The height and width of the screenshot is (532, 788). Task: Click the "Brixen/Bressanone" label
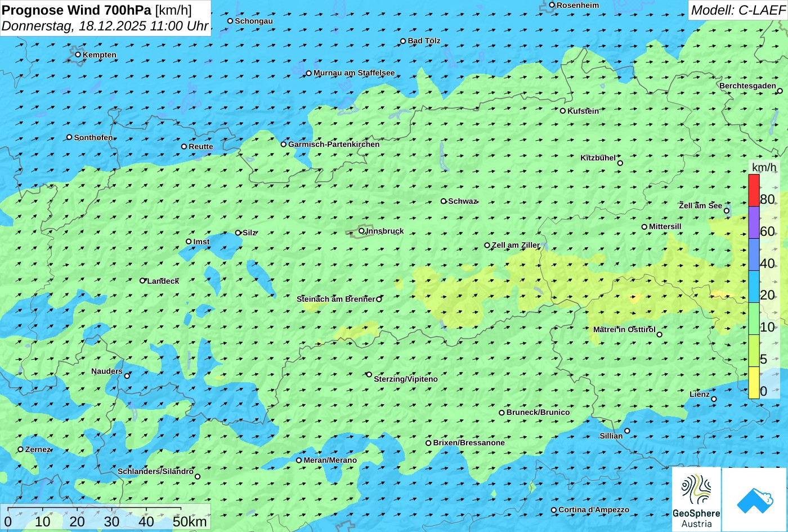click(469, 442)
